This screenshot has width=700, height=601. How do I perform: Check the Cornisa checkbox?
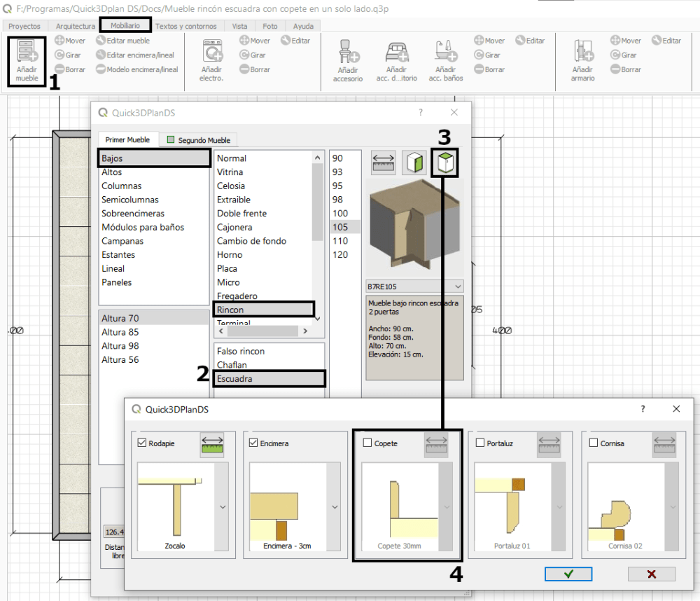point(594,443)
